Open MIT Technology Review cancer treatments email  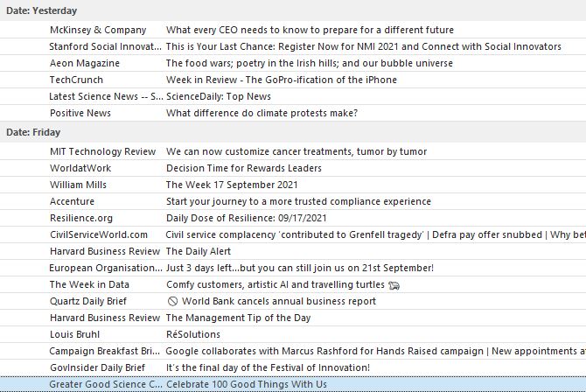[x=296, y=151]
